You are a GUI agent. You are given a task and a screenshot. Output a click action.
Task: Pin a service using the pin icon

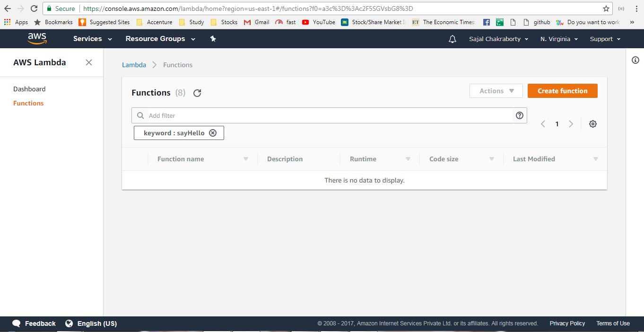click(212, 39)
